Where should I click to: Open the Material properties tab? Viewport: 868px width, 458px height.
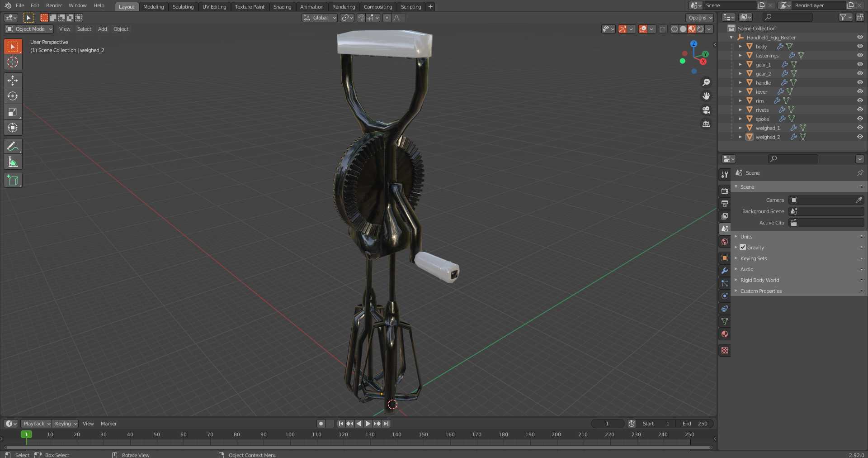pyautogui.click(x=725, y=334)
